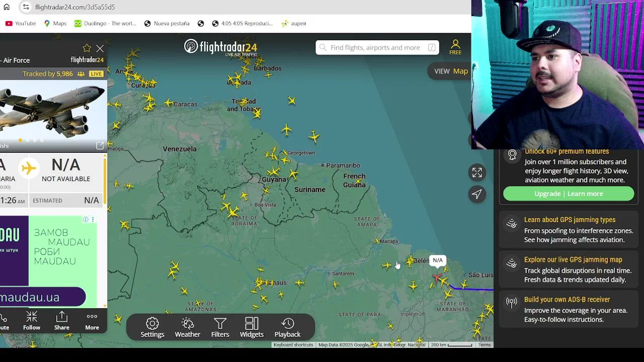Open the VIEW Map selector
The height and width of the screenshot is (362, 644).
point(451,71)
